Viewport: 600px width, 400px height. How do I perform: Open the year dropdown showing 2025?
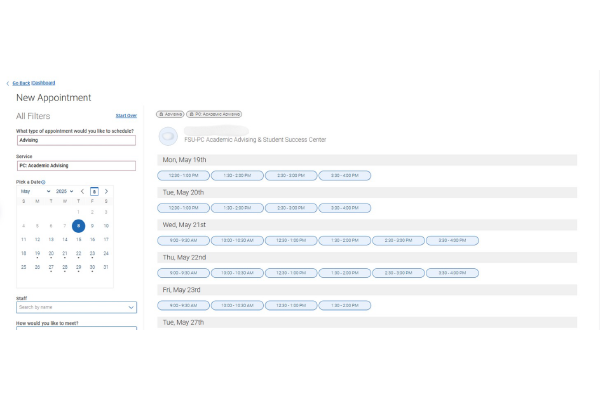click(62, 191)
